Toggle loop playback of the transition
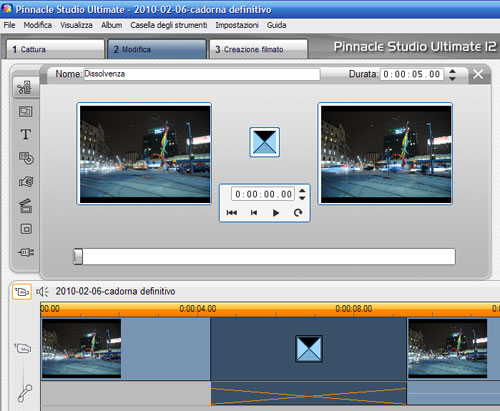This screenshot has width=500, height=411. pos(298,213)
